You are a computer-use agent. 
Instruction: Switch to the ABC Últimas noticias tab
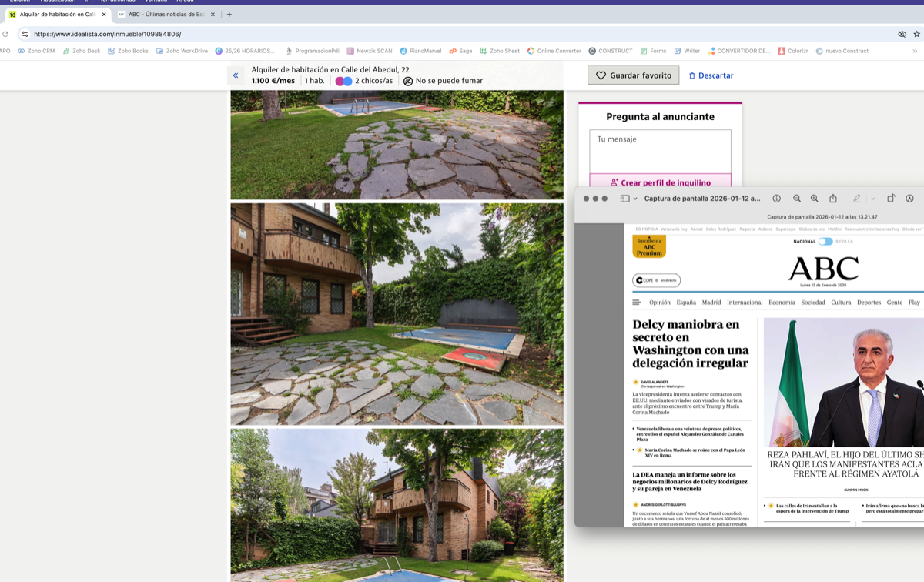[x=166, y=15]
